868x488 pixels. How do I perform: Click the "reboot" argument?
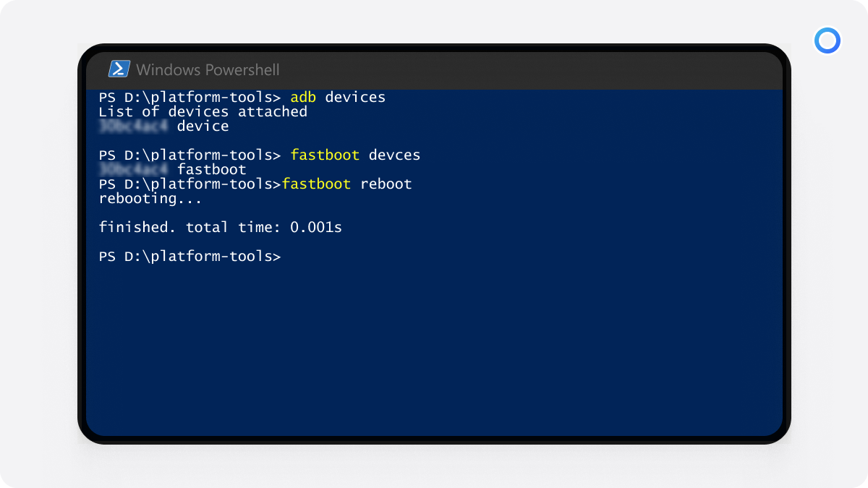pos(386,184)
